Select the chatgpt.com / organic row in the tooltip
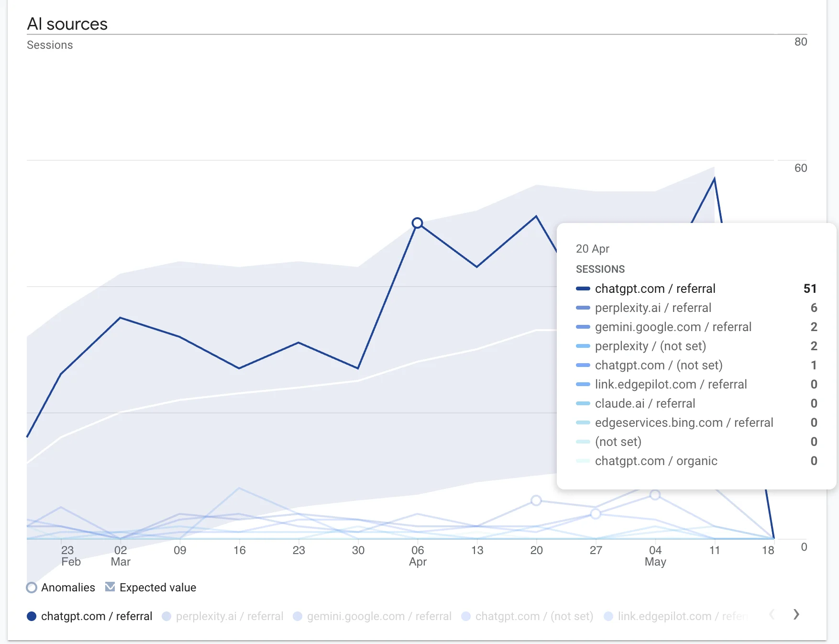 pos(656,461)
